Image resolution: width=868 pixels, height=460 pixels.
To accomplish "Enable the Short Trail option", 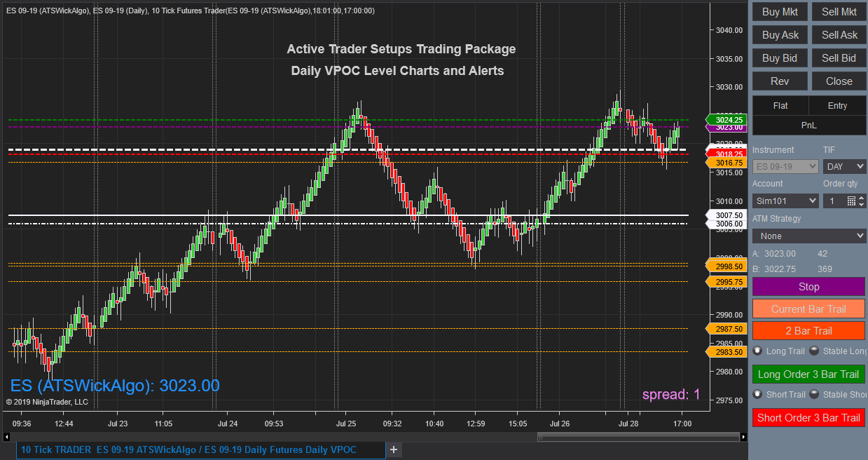I will (x=757, y=394).
